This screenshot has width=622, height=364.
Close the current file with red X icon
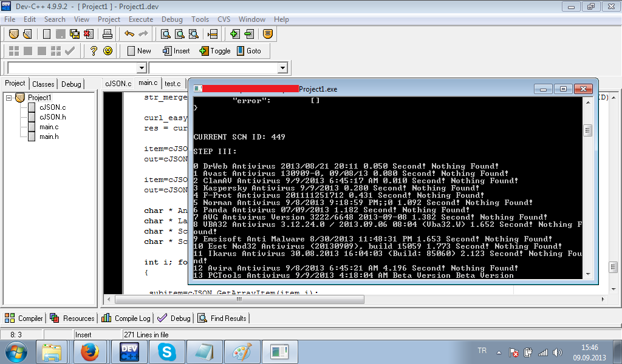coord(89,34)
